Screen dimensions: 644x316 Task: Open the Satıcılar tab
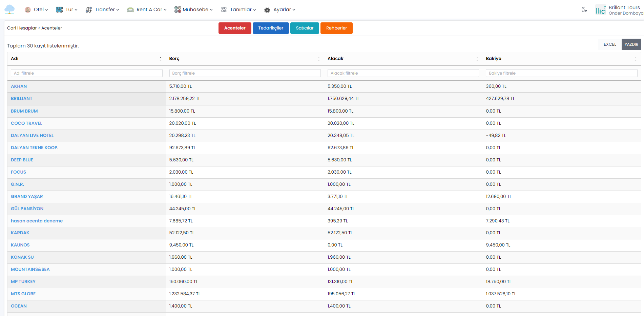[x=304, y=28]
